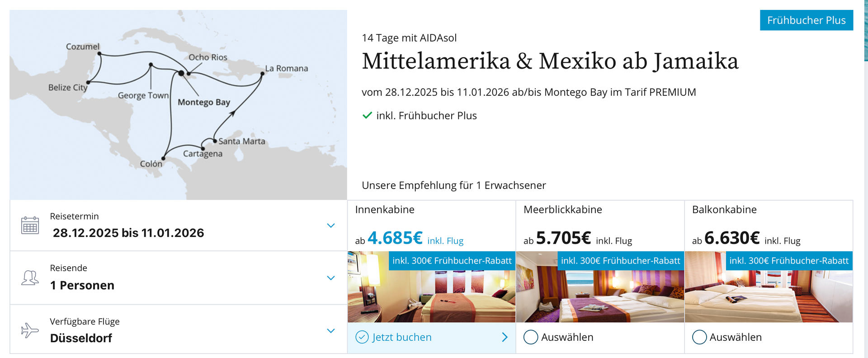The width and height of the screenshot is (868, 358).
Task: Click the Montego Bay port marker
Action: (x=181, y=73)
